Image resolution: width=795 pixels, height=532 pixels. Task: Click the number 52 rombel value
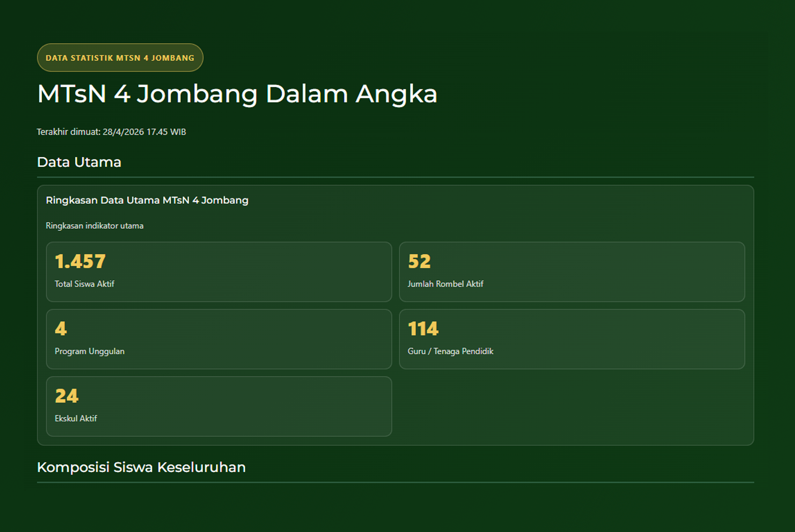pos(419,261)
